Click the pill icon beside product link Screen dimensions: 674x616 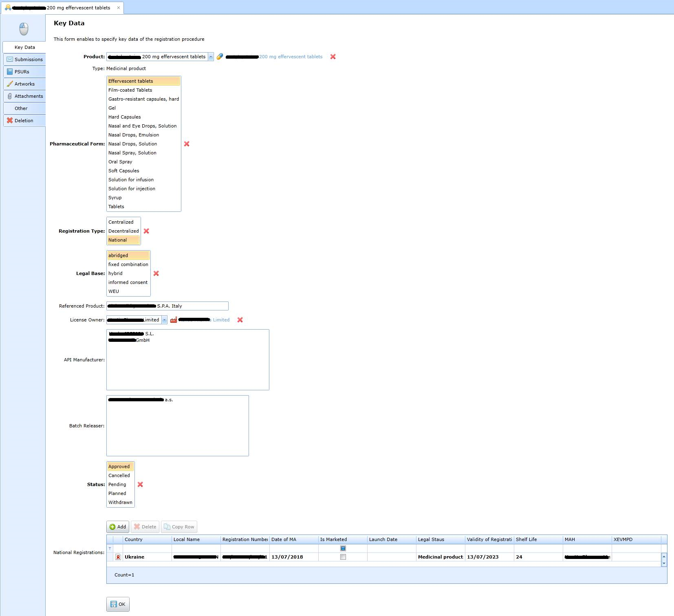[220, 57]
